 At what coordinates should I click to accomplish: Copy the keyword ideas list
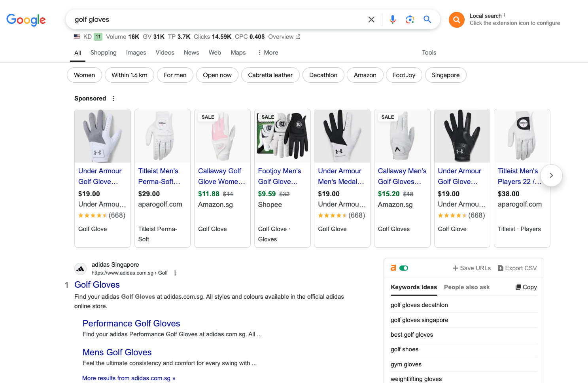click(x=526, y=287)
